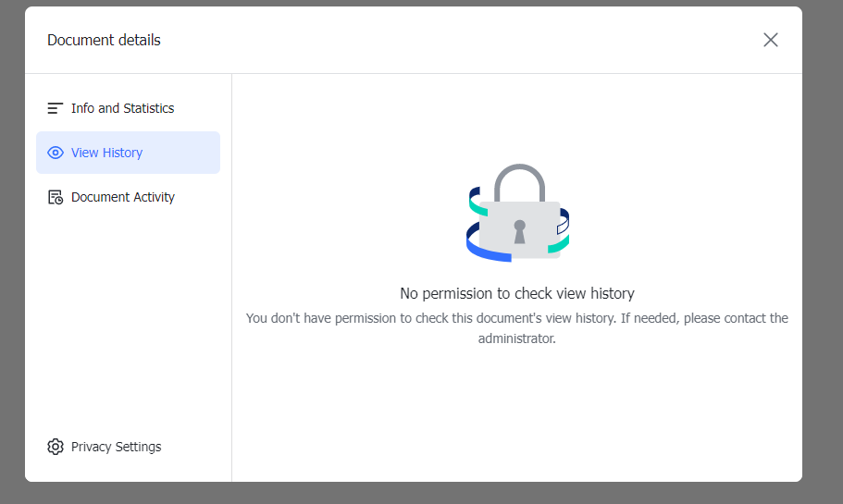Click the View History eye icon
The height and width of the screenshot is (504, 843).
pyautogui.click(x=56, y=153)
